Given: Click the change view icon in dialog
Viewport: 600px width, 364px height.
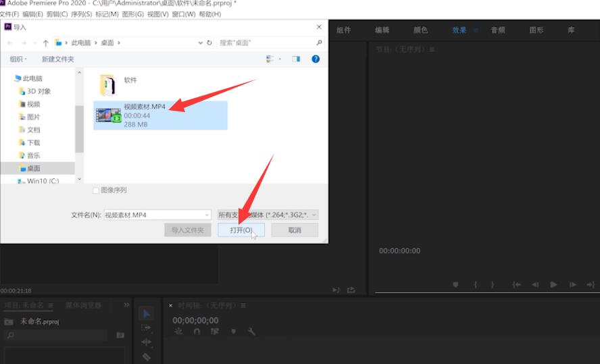Looking at the screenshot, I should coord(270,59).
